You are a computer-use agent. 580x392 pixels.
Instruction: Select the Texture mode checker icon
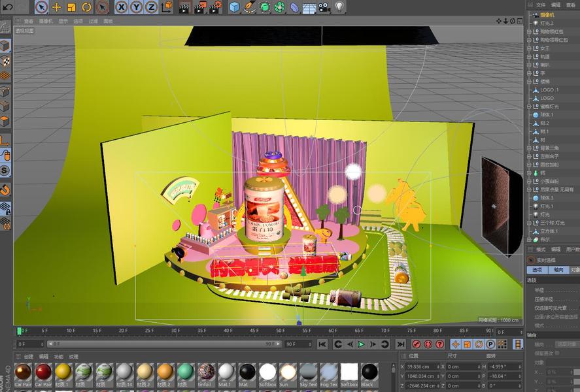coord(5,61)
